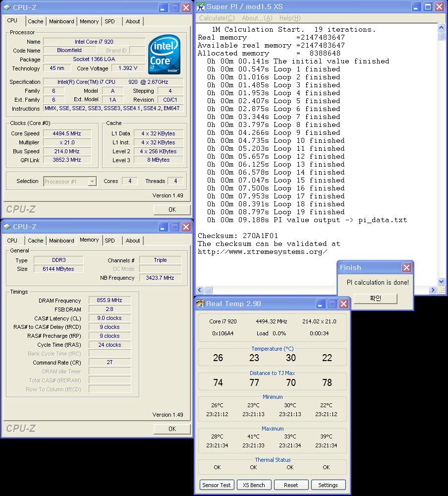Click the Core Speed value 4494.5 MHz

[67, 133]
